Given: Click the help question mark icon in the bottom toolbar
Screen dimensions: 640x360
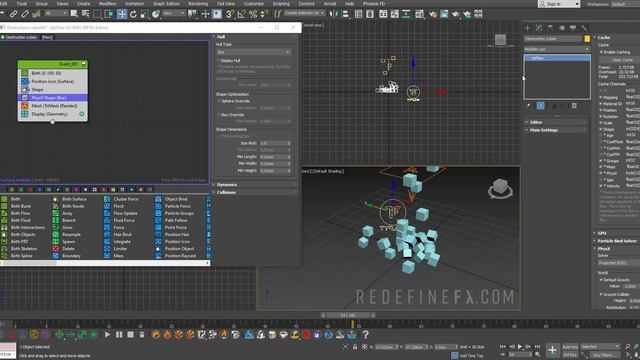Looking at the screenshot, I should (x=366, y=335).
